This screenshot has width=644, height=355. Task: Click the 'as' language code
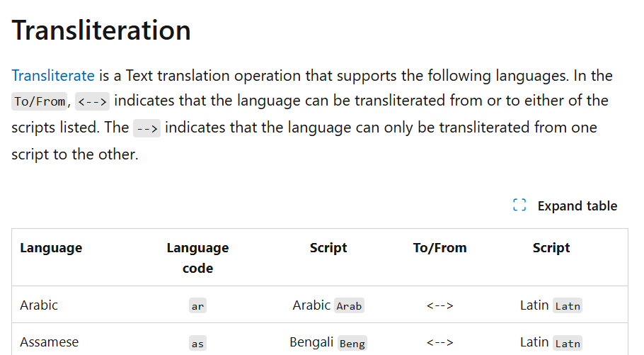(198, 344)
